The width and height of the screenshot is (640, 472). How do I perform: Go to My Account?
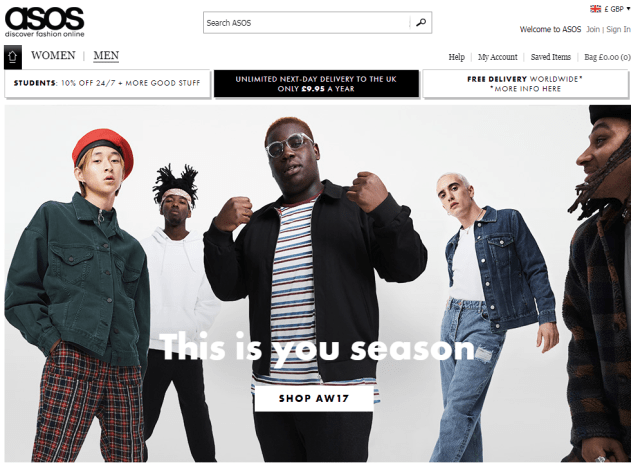click(498, 57)
